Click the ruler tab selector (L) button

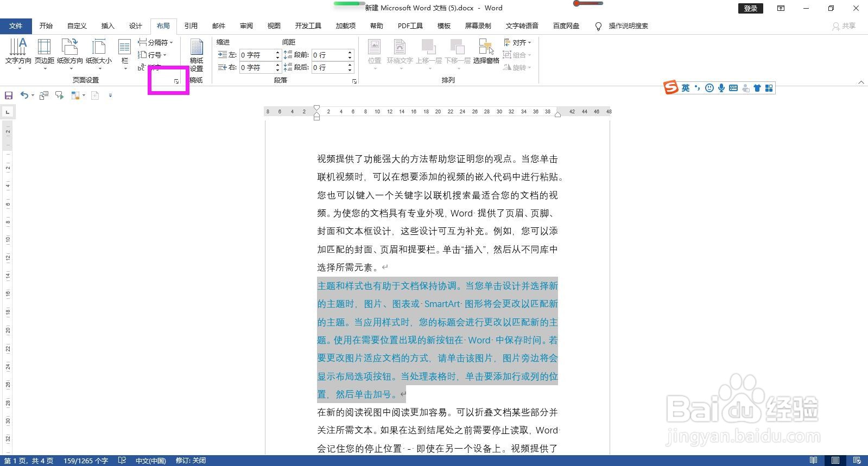[x=8, y=112]
